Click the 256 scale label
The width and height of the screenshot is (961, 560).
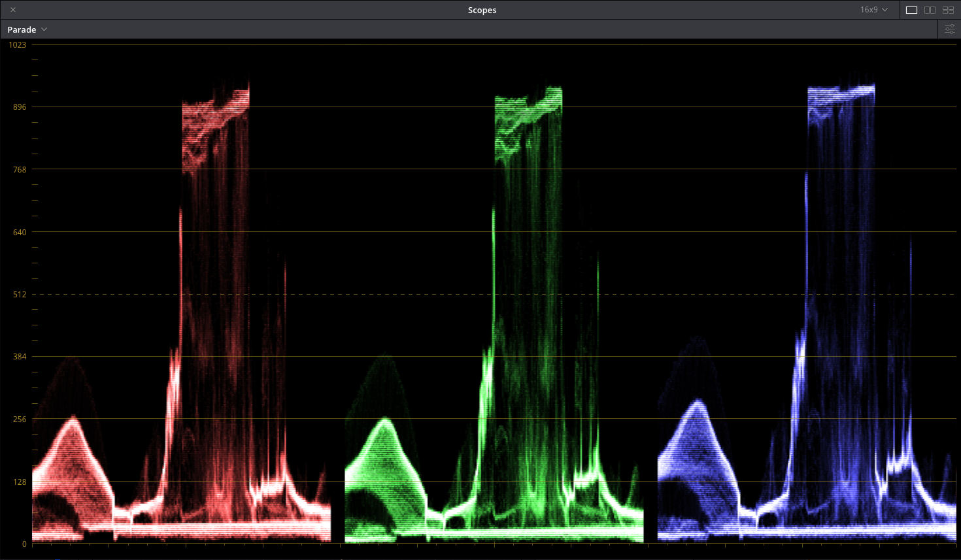20,420
